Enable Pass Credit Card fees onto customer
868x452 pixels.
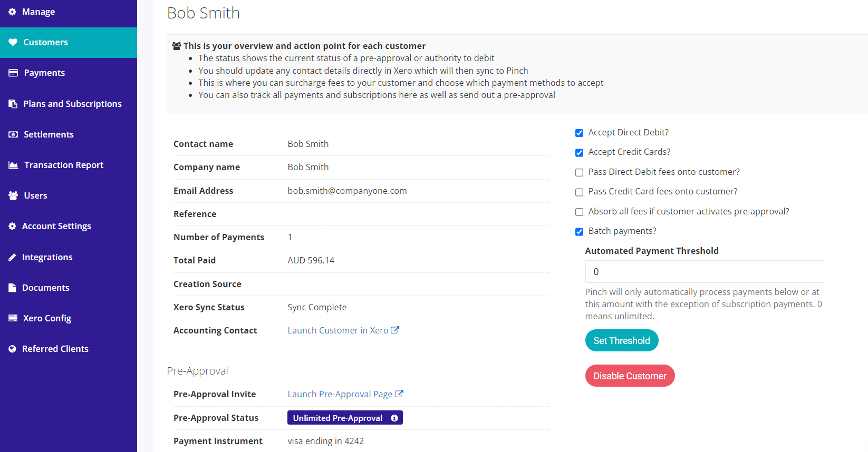pyautogui.click(x=579, y=192)
